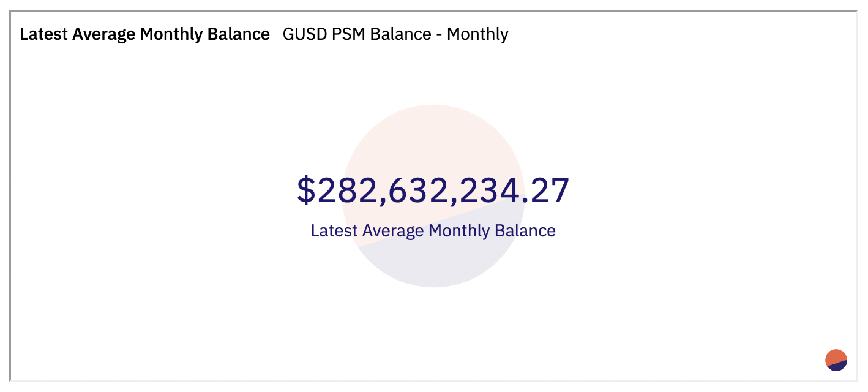Click the word "Balance" in the bold title
This screenshot has height=392, width=868.
(x=240, y=34)
